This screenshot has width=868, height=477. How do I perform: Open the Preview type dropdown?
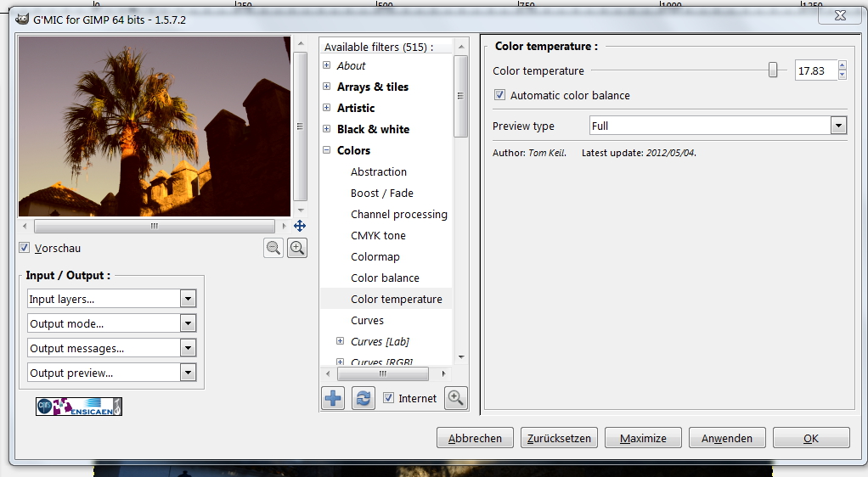(x=719, y=126)
